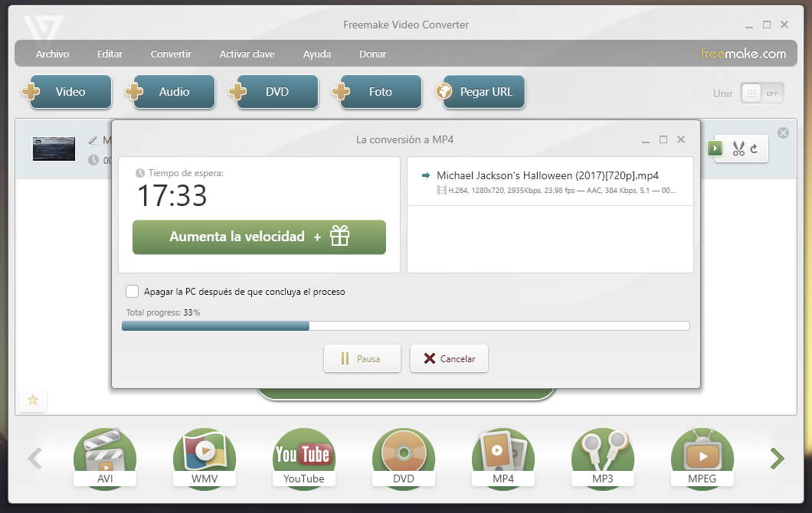Close the La conversión a MP4 dialog

(681, 139)
